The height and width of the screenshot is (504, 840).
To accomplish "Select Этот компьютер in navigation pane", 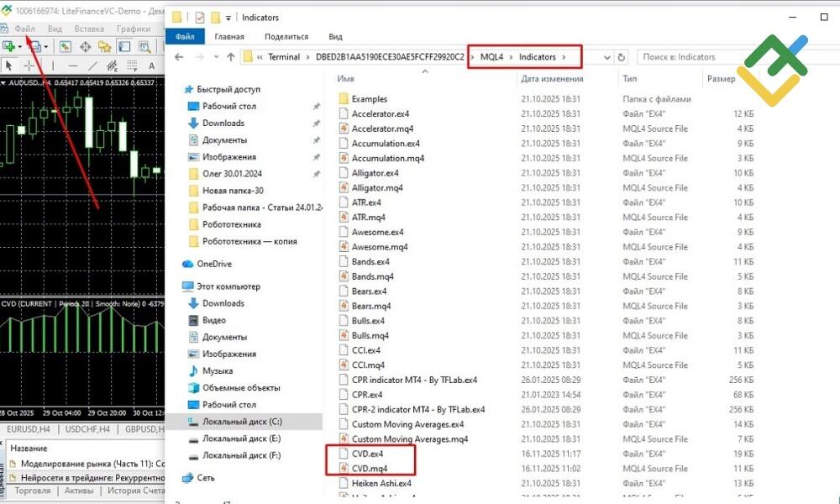I will click(x=228, y=286).
